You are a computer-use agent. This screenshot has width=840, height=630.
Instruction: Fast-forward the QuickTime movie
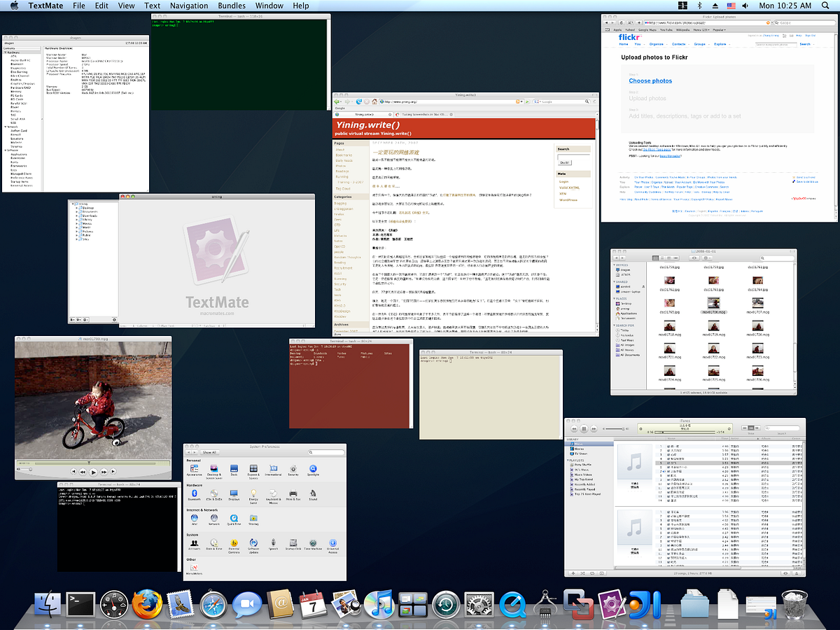coord(104,472)
